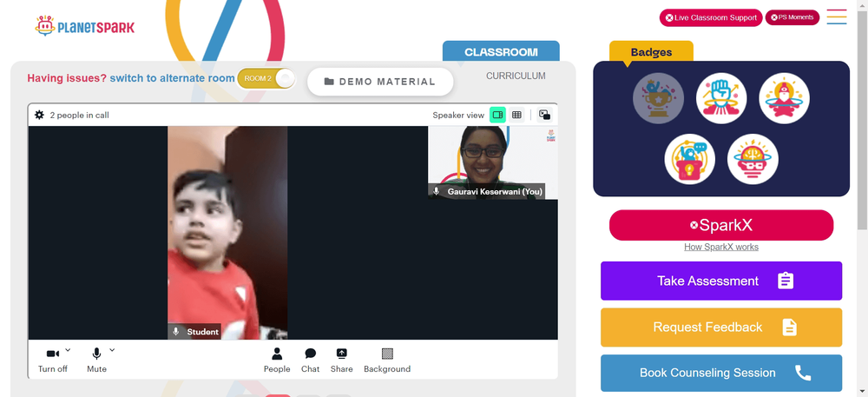Select grid view layout icon

516,116
